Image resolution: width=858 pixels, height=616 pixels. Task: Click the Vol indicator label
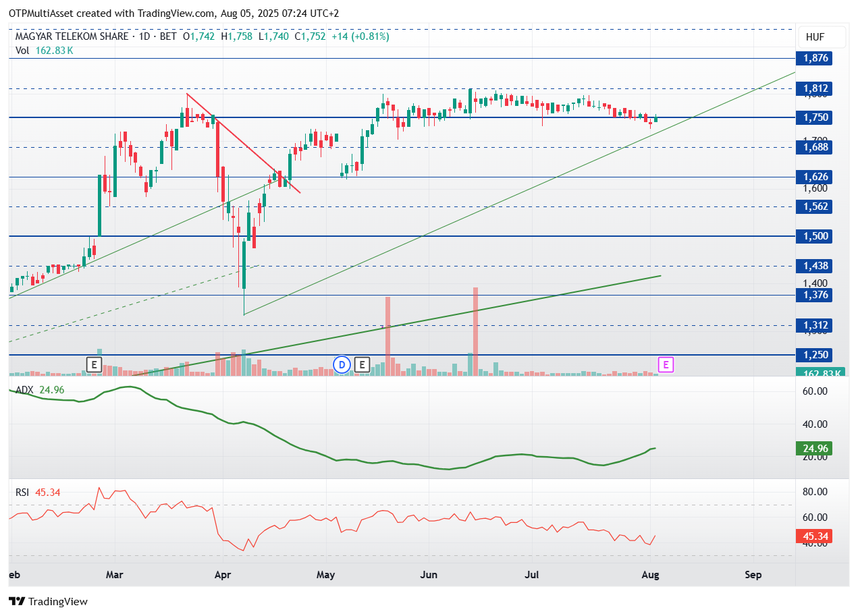22,50
